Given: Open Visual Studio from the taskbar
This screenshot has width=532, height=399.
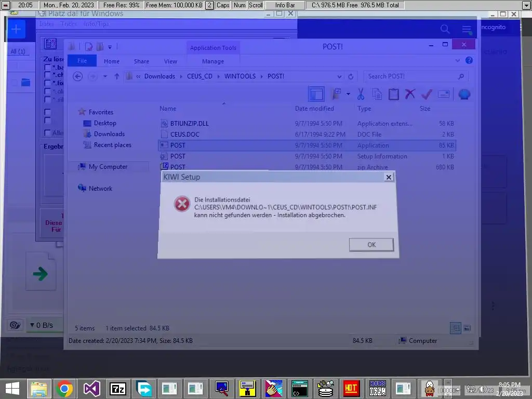Looking at the screenshot, I should (x=91, y=389).
